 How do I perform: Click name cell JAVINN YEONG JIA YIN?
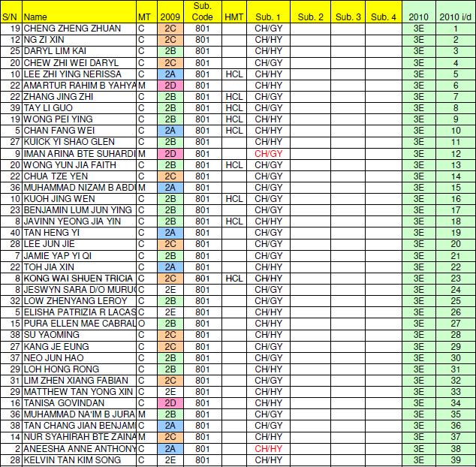[79, 221]
